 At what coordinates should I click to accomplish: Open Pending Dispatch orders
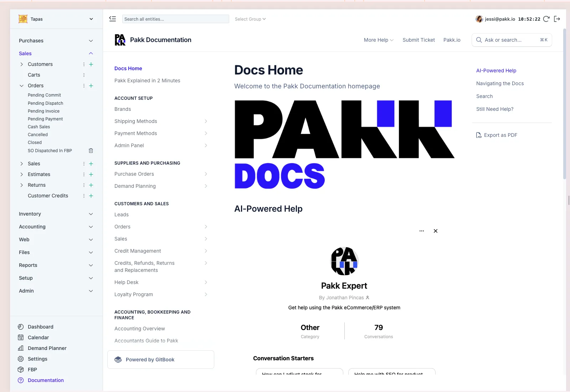coord(45,103)
